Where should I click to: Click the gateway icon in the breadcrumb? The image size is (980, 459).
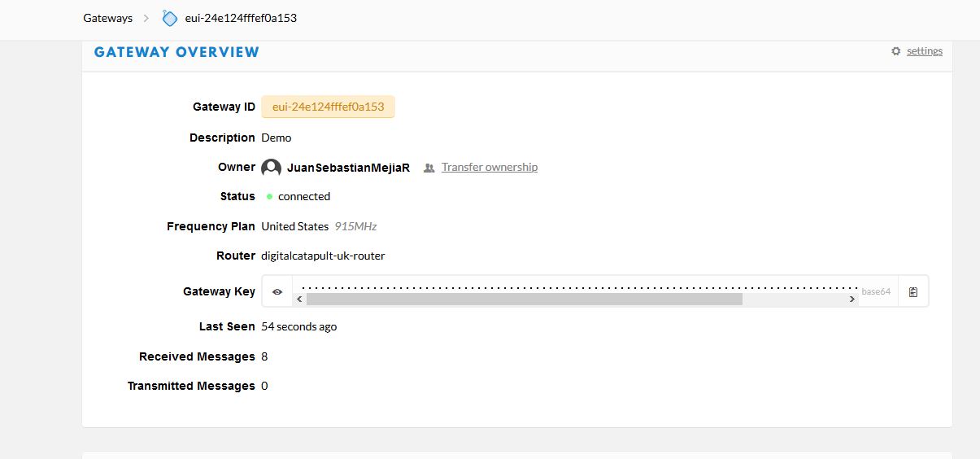pos(169,18)
